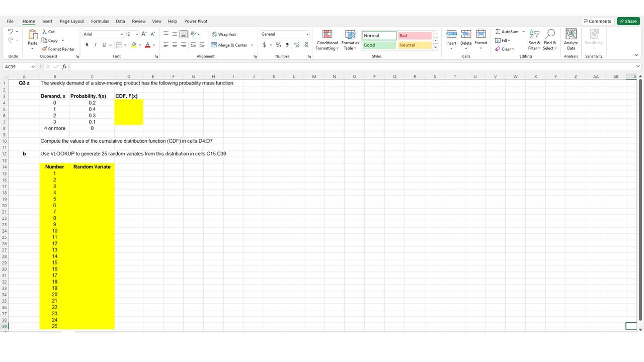The height and width of the screenshot is (362, 644).
Task: Apply the Percent Style number format
Action: [x=278, y=45]
